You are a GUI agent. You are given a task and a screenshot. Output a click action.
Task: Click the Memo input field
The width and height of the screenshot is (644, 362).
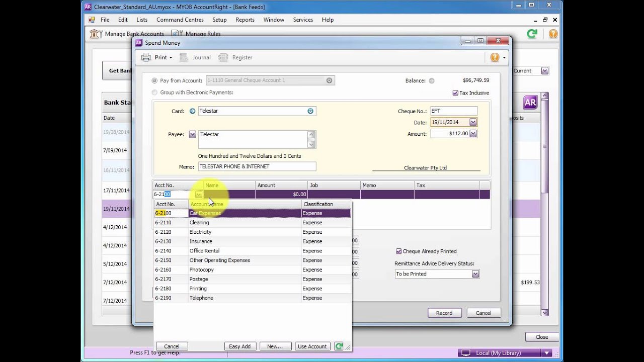(257, 166)
